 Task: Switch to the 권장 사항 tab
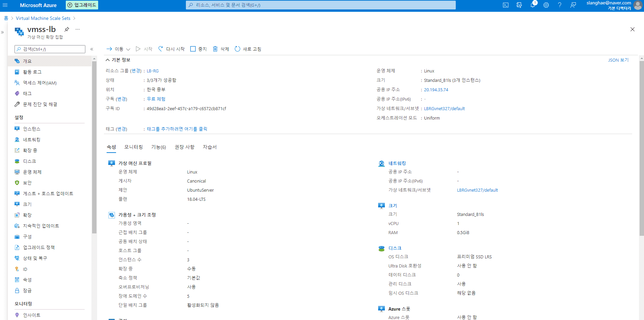tap(185, 147)
